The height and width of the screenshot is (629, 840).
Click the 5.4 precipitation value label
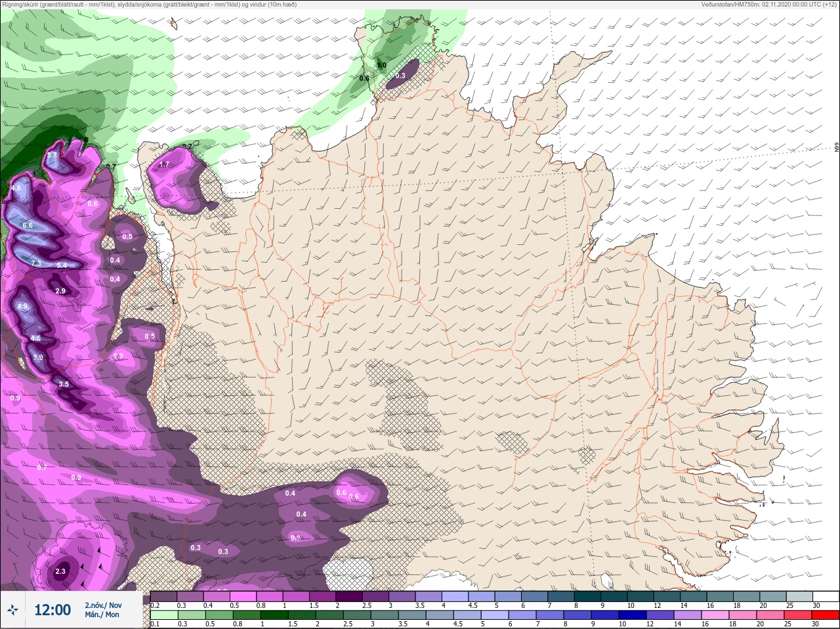pyautogui.click(x=62, y=265)
